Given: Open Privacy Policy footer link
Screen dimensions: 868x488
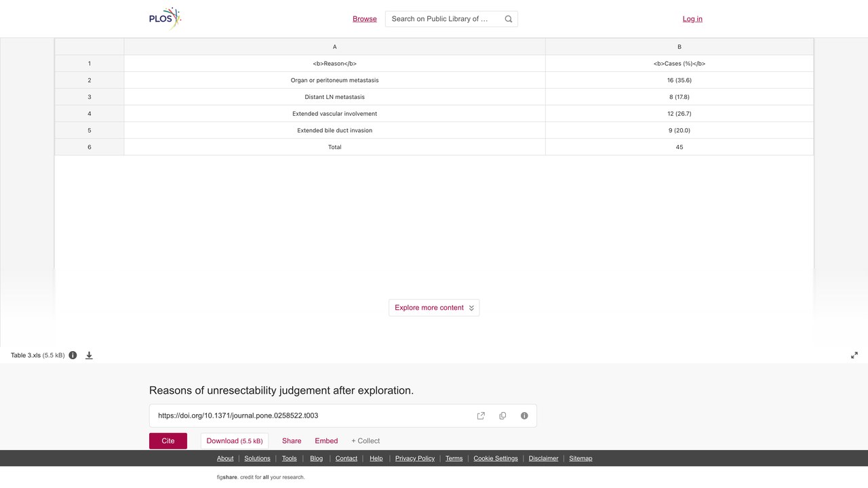Looking at the screenshot, I should (415, 458).
